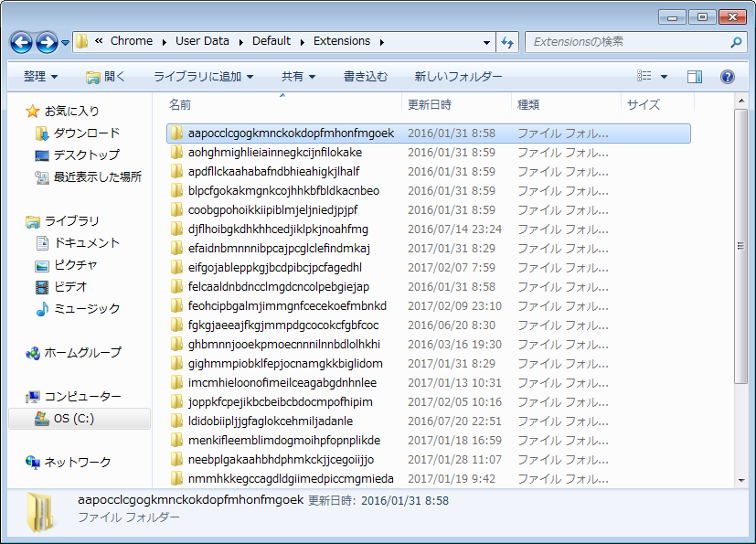Expand the arrow after Default breadcrumb
756x544 pixels.
coord(303,42)
